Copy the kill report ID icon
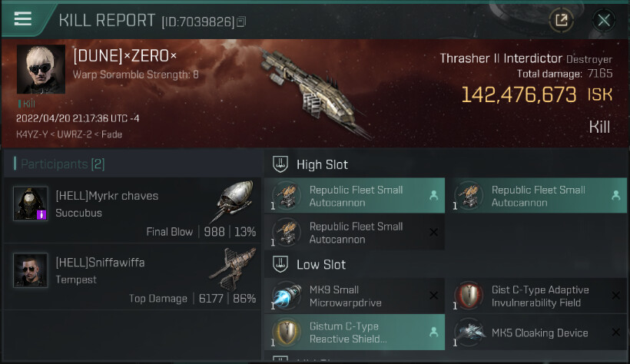Screen dimensions: 630x364 coord(241,22)
